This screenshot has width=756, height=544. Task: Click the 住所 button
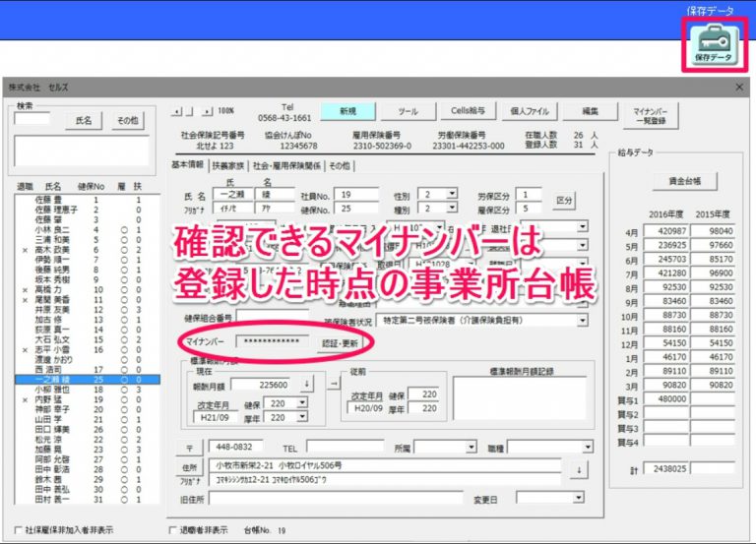(x=189, y=467)
